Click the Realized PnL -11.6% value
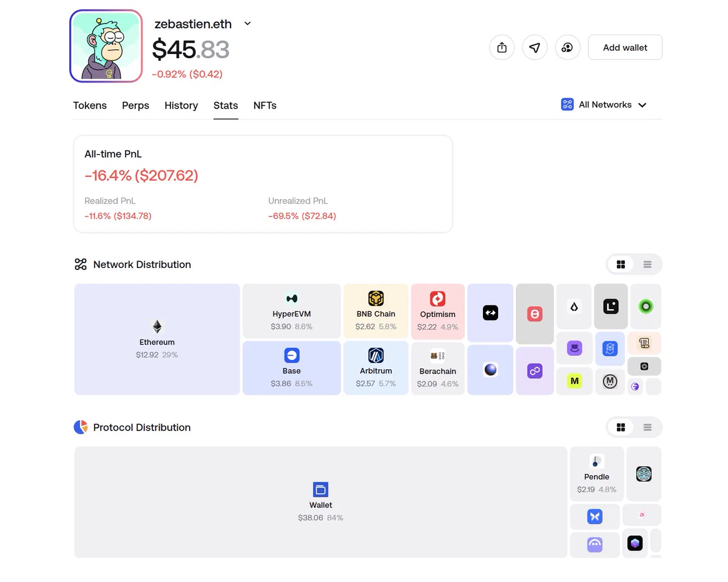728x582 pixels. tap(118, 216)
